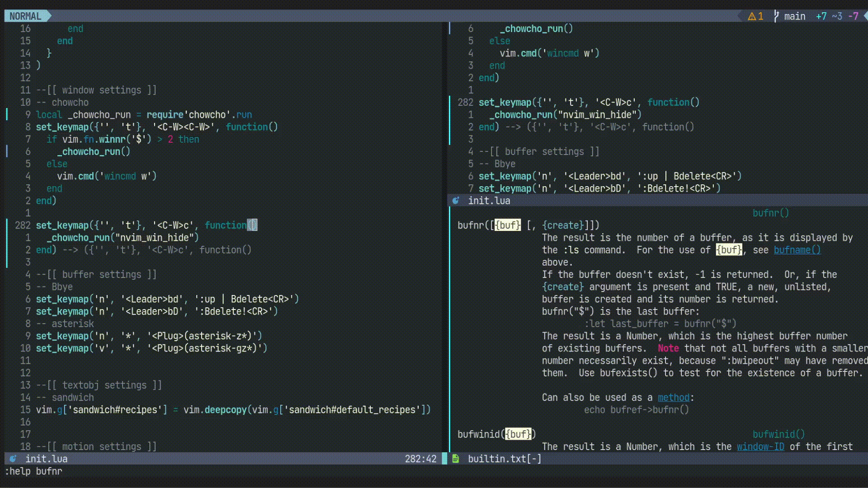This screenshot has width=868, height=488.
Task: Open the window-ID help link
Action: [x=760, y=446]
